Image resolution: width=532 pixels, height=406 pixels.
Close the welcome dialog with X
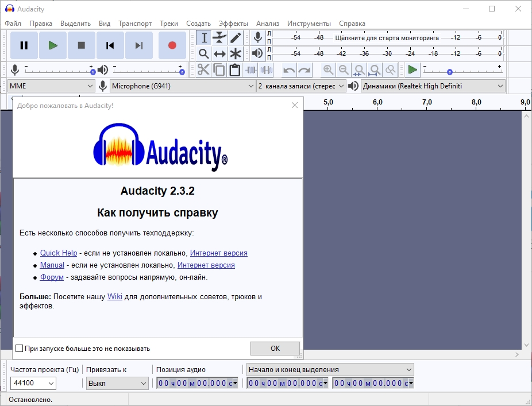coord(295,105)
